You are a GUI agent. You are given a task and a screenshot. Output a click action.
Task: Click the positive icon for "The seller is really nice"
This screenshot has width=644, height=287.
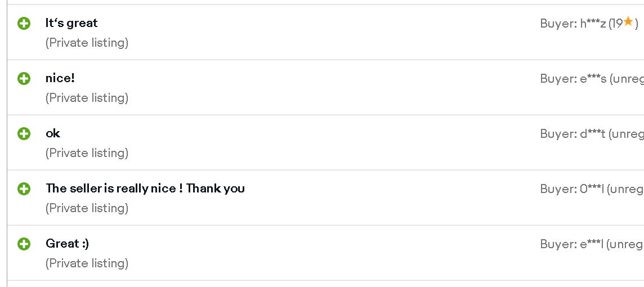[24, 189]
